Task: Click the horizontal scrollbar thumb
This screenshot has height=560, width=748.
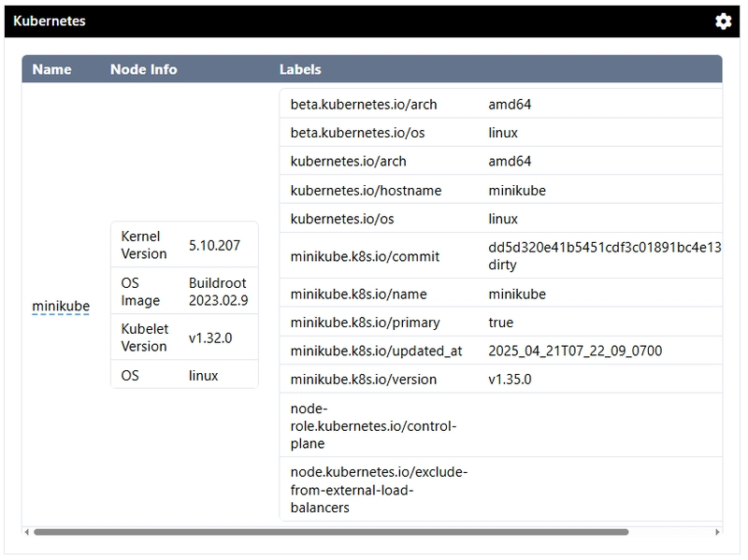Action: point(331,532)
